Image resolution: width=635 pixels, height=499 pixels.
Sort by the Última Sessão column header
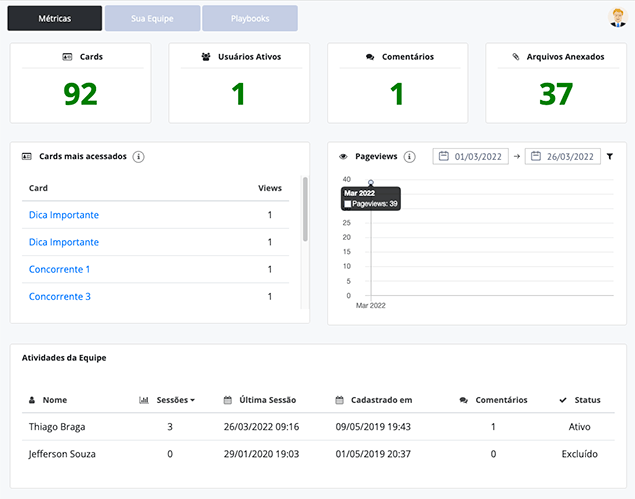[x=267, y=400]
